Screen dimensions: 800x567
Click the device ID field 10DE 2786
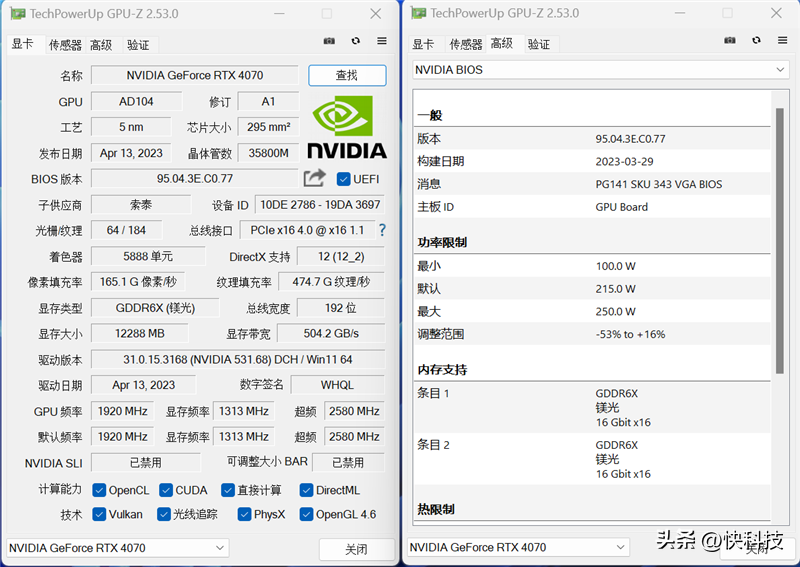[320, 205]
